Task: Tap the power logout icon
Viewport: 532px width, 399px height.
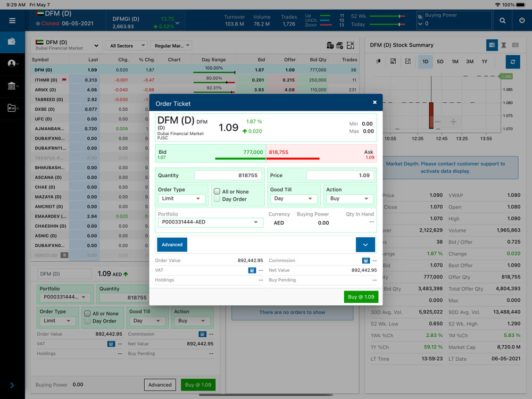Action: pyautogui.click(x=522, y=20)
